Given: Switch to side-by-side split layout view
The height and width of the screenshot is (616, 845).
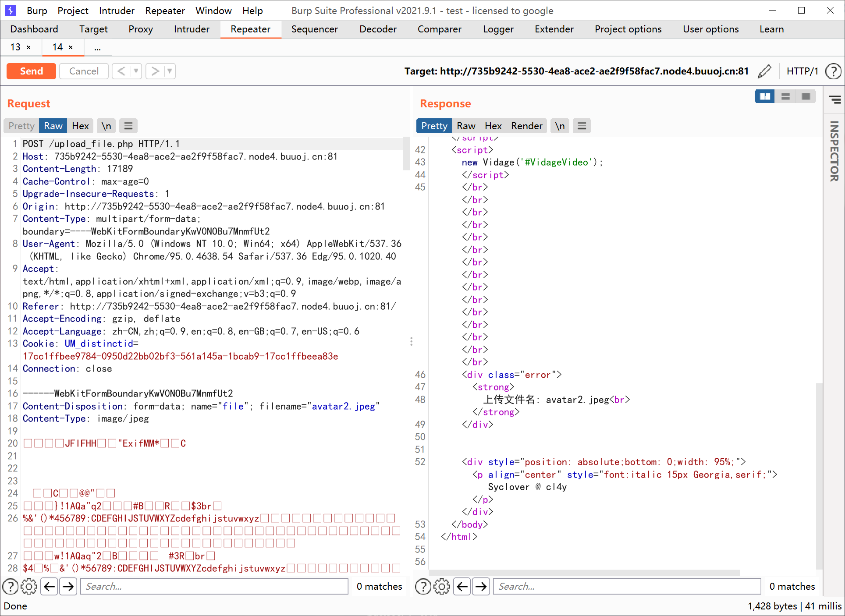Looking at the screenshot, I should pos(765,96).
